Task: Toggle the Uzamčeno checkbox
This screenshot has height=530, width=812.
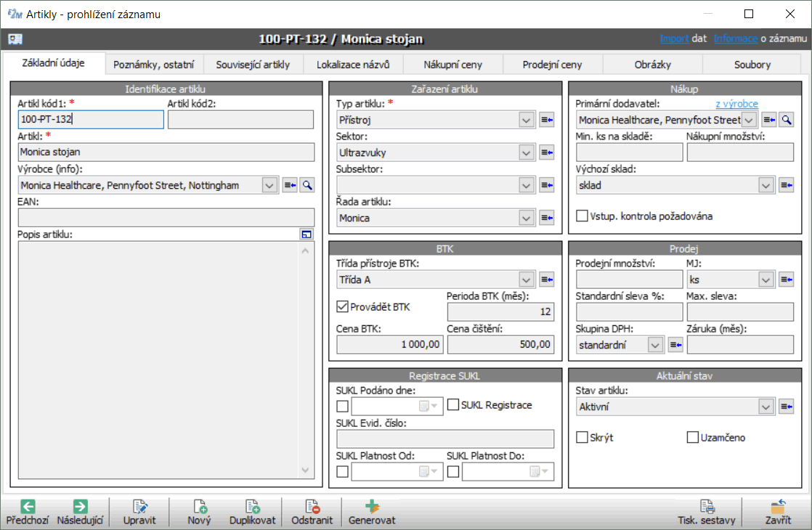Action: (693, 437)
